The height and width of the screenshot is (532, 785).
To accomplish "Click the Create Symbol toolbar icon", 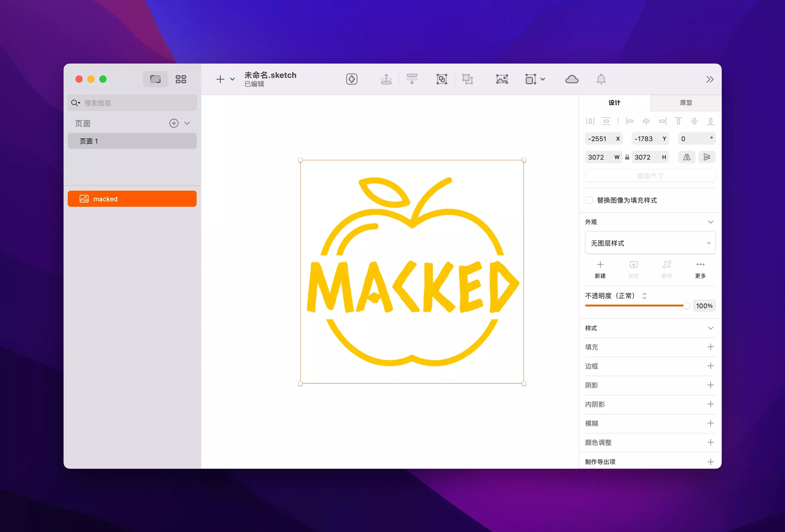I will [x=352, y=79].
